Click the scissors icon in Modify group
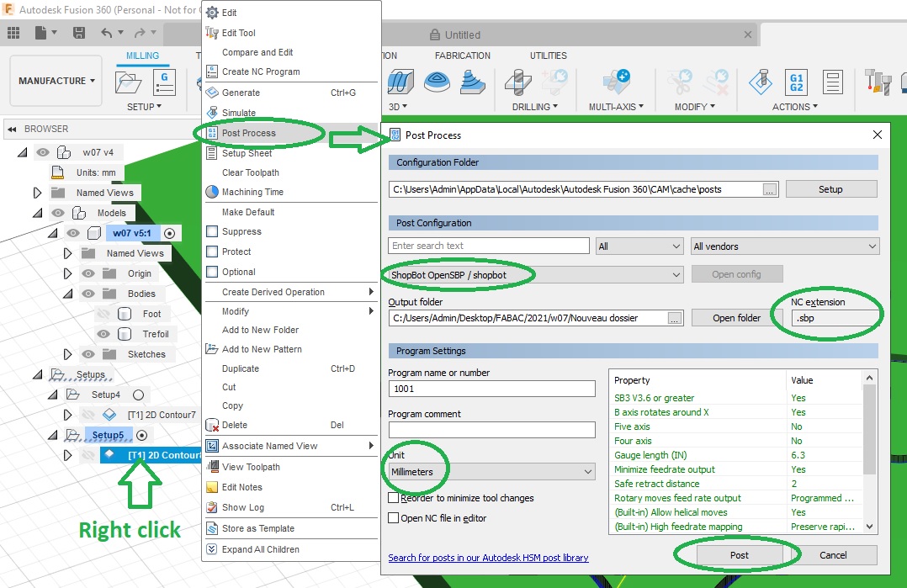 (x=680, y=82)
